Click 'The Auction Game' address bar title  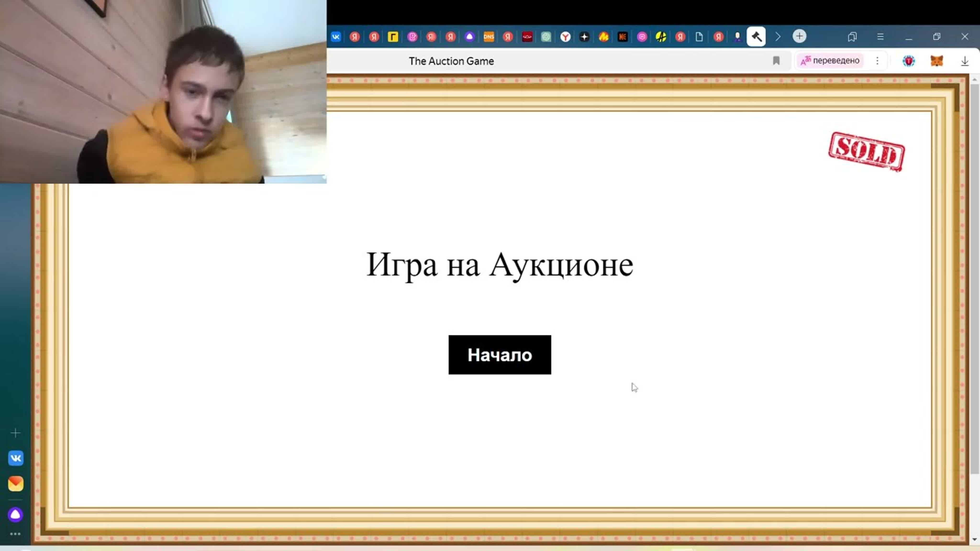451,61
